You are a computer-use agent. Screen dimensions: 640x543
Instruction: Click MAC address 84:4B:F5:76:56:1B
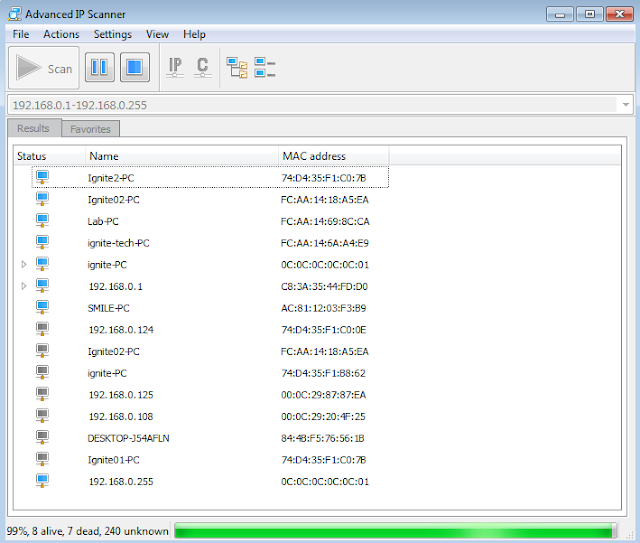tap(322, 438)
